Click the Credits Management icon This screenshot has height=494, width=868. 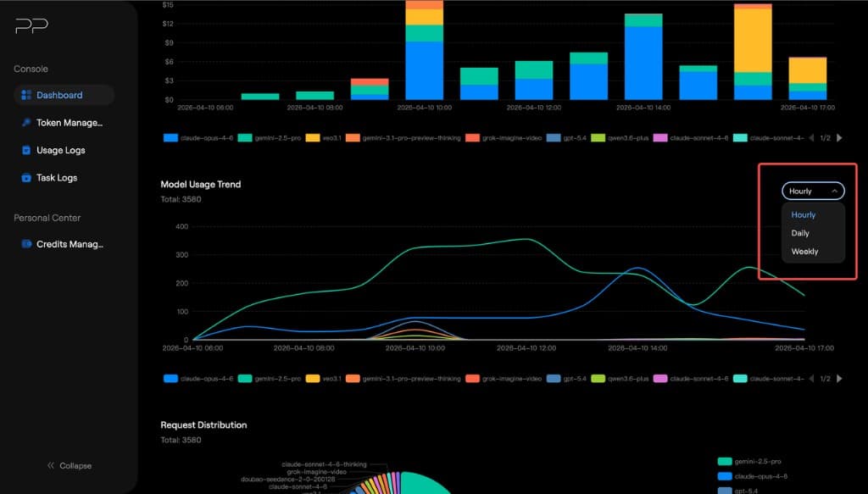pyautogui.click(x=26, y=244)
